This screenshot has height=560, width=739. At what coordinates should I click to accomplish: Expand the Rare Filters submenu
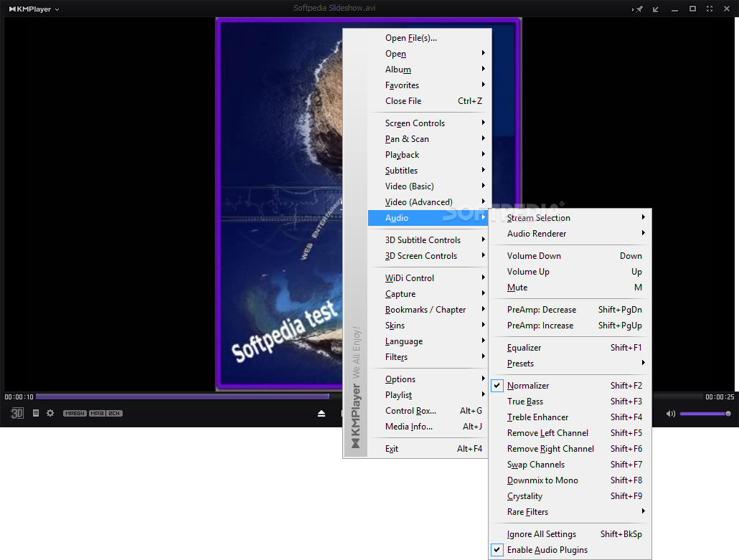(x=570, y=512)
